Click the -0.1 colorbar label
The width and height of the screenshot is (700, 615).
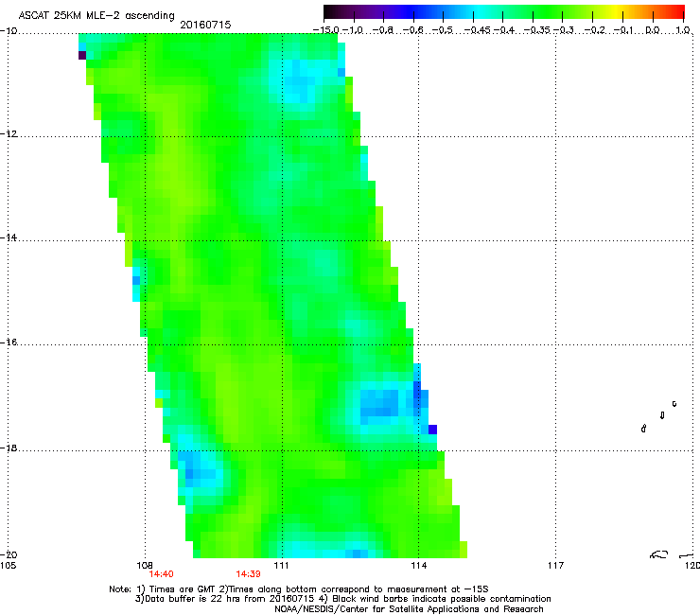pos(623,30)
